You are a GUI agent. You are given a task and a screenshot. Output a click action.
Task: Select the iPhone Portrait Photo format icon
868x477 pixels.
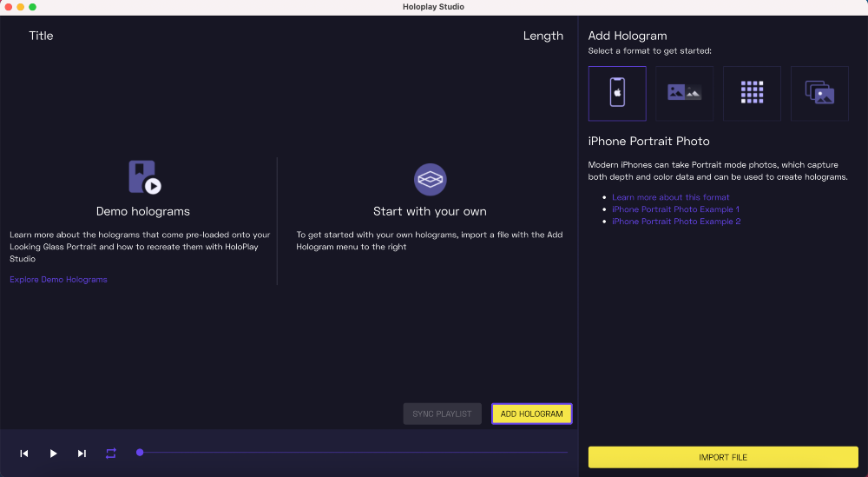617,93
